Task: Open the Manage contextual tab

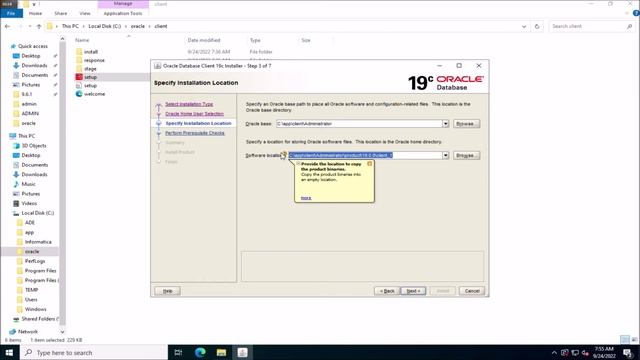Action: [123, 4]
